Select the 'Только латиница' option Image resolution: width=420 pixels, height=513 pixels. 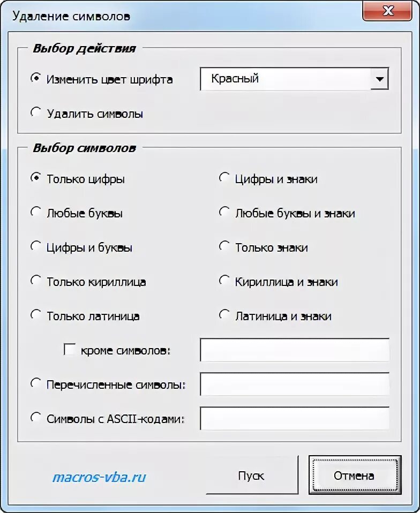pyautogui.click(x=35, y=315)
